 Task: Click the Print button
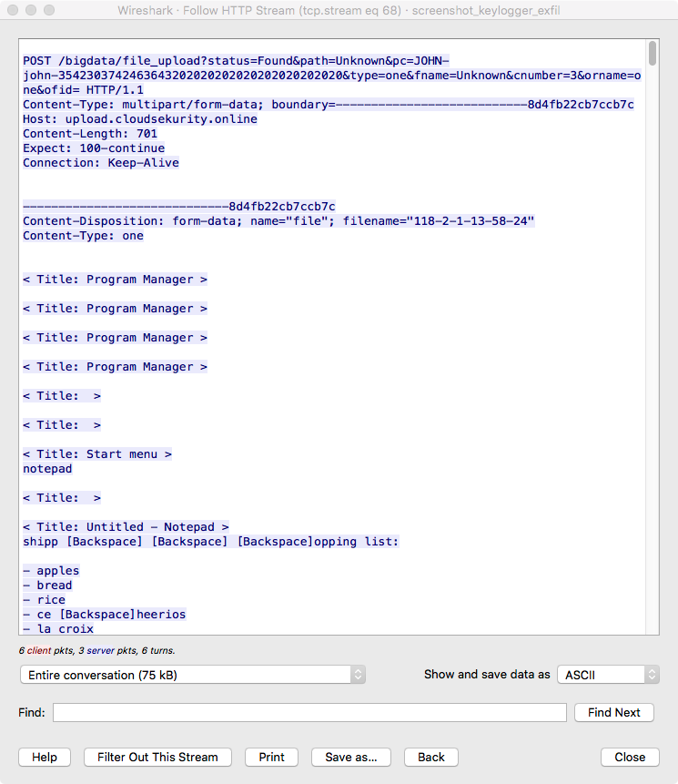point(272,757)
